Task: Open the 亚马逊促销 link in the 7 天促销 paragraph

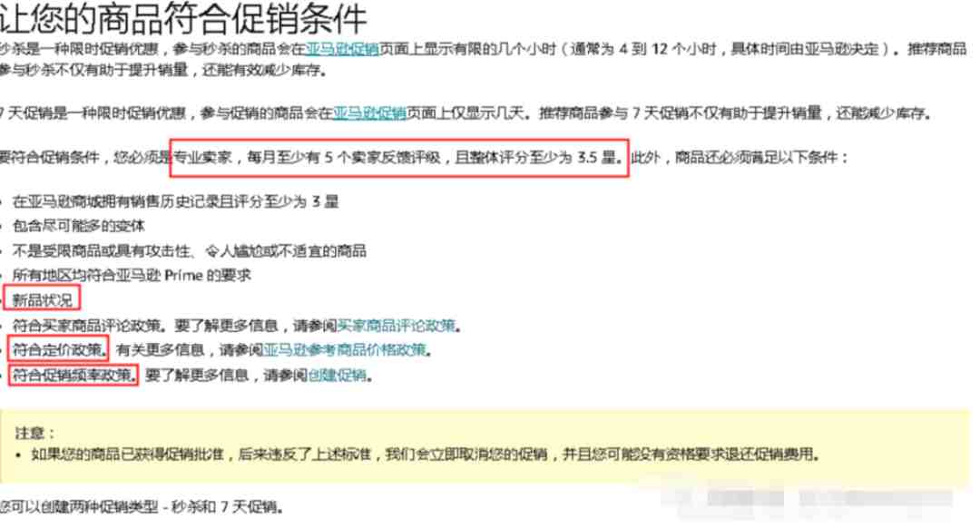Action: pos(369,112)
